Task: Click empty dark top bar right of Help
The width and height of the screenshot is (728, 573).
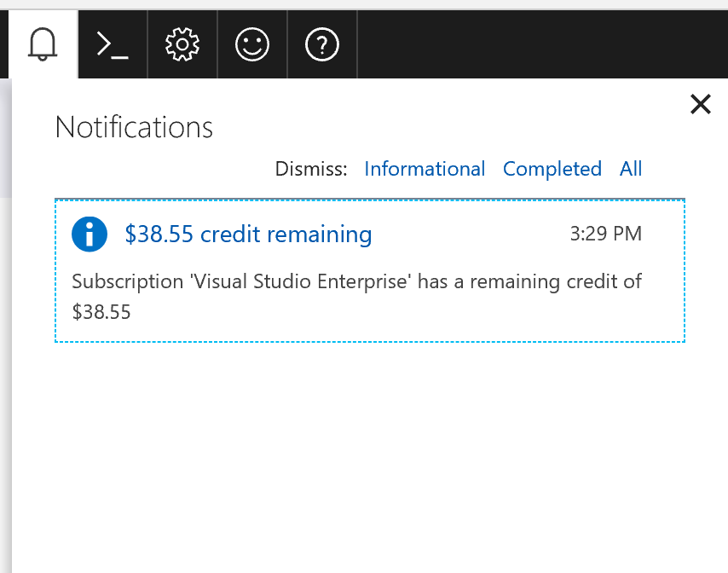Action: [x=537, y=43]
